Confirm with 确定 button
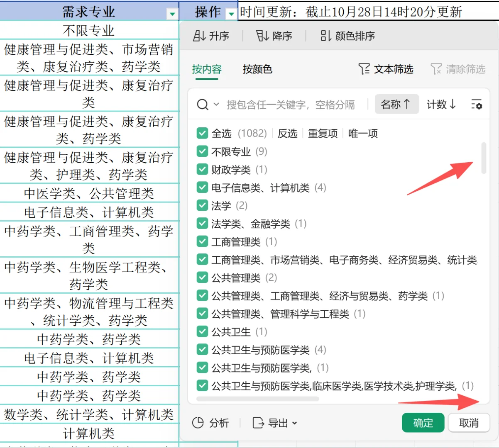The image size is (499, 448). click(423, 423)
